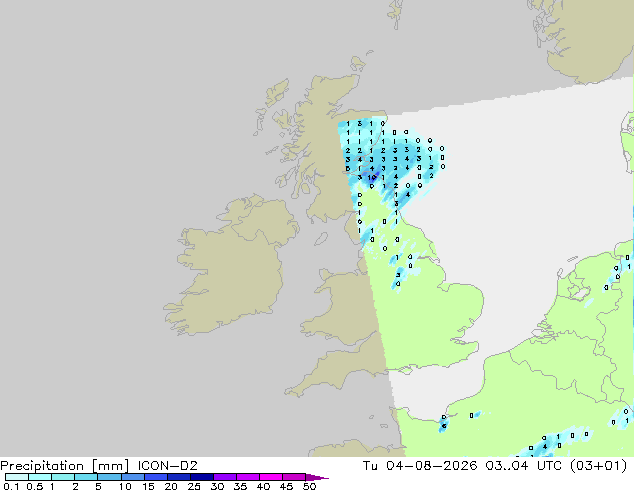Screen dimensions: 634x490
Task: Click the 0.5–1 mm legend color swatch
Action: [x=40, y=477]
